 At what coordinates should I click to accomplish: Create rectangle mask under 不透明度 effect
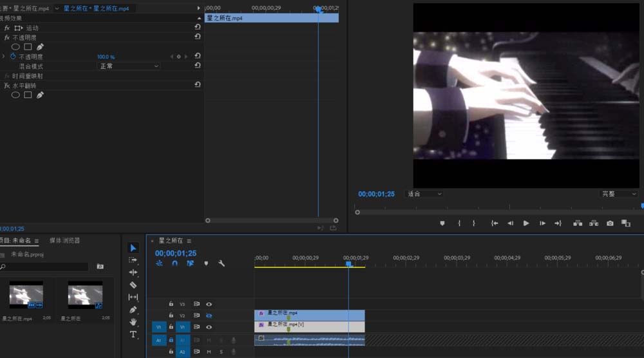point(28,47)
